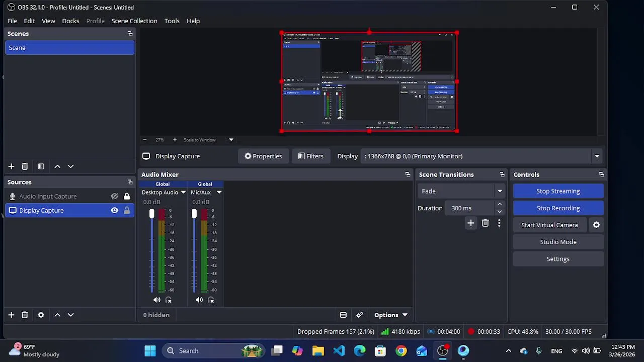
Task: Zoom out preview with minus icon
Action: click(x=145, y=140)
